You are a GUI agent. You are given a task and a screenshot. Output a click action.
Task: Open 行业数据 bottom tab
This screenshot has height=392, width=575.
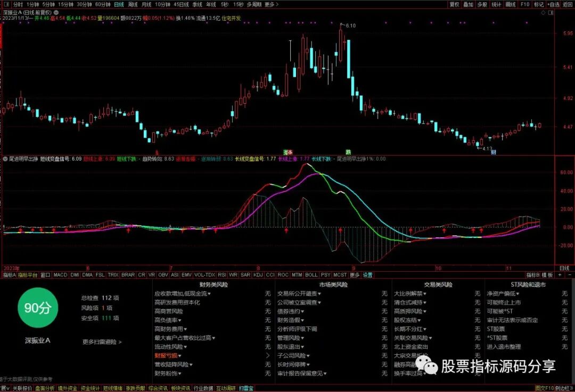pos(203,388)
